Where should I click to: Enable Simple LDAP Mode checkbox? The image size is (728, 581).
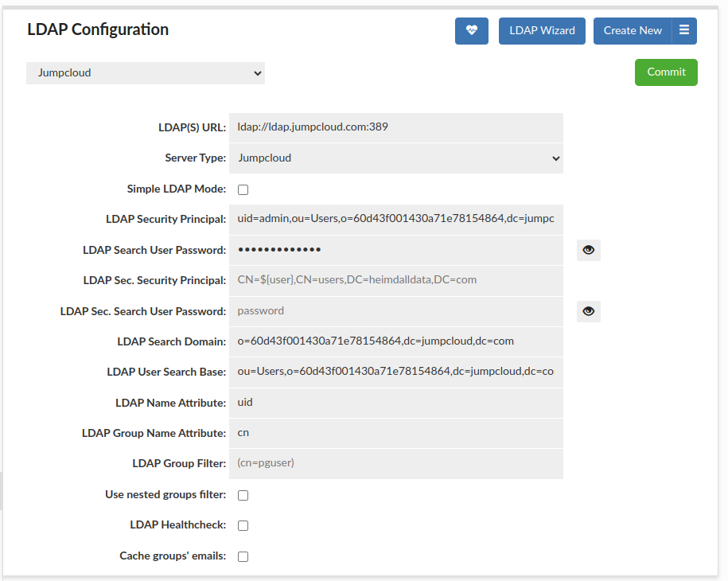[x=243, y=189]
